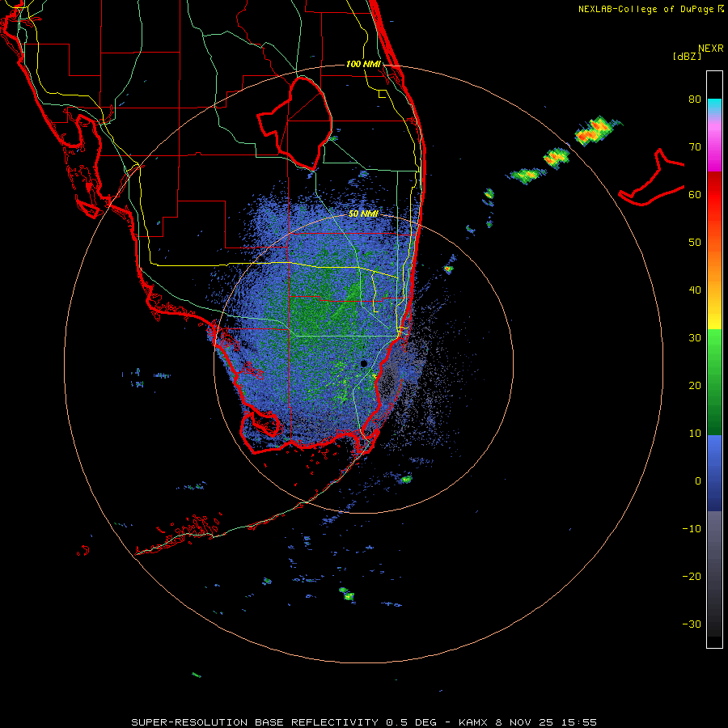Pick the cyan top segment of color bar
This screenshot has height=728, width=728.
pos(714,107)
